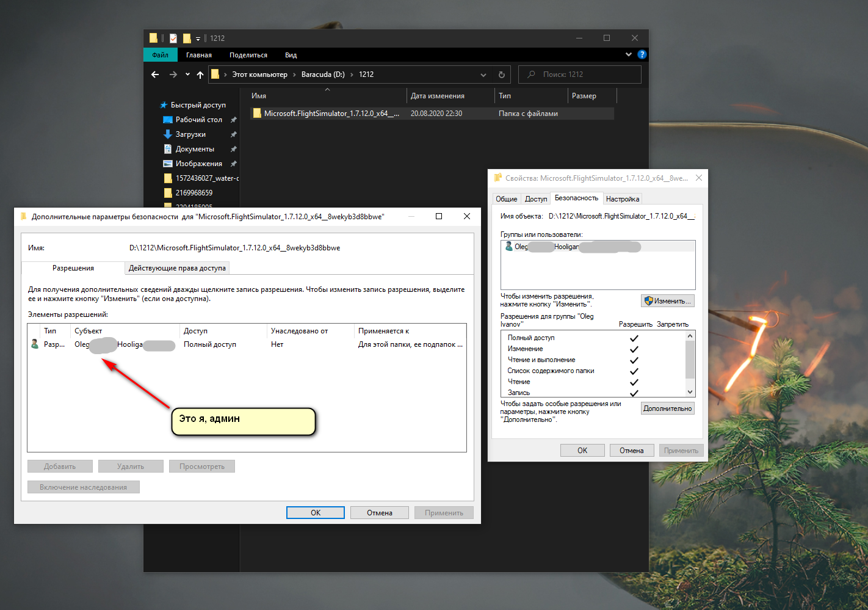868x610 pixels.
Task: Open the Поделиться ribbon tab
Action: point(248,55)
